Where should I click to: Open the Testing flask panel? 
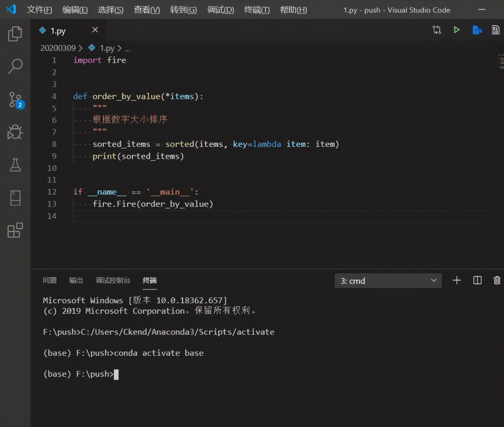click(x=15, y=165)
